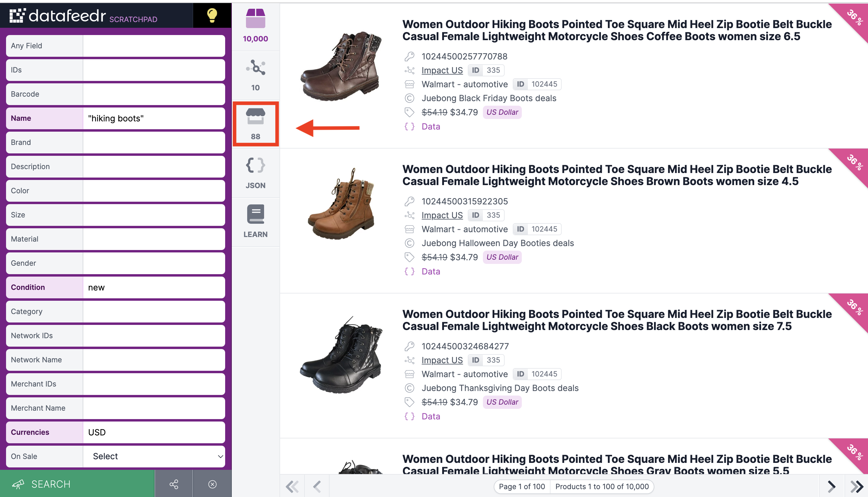The width and height of the screenshot is (868, 497).
Task: Focus the Gender input field
Action: coord(154,263)
